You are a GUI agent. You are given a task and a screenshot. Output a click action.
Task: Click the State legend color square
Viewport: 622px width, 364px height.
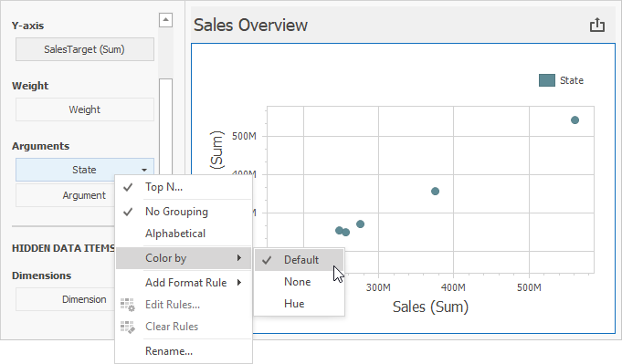tap(546, 80)
